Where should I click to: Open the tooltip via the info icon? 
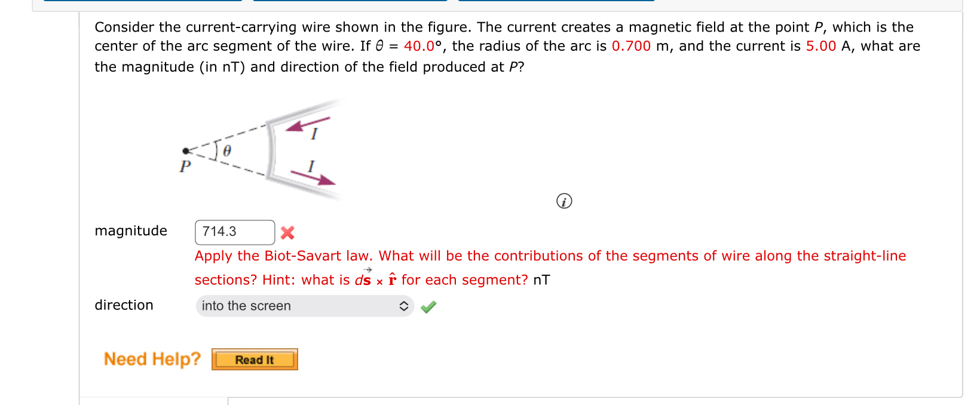564,201
